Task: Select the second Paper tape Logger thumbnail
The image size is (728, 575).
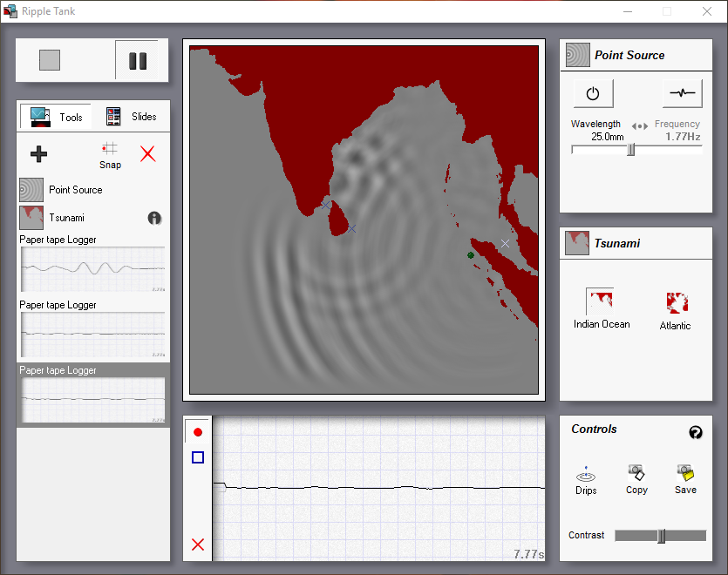Action: click(93, 335)
